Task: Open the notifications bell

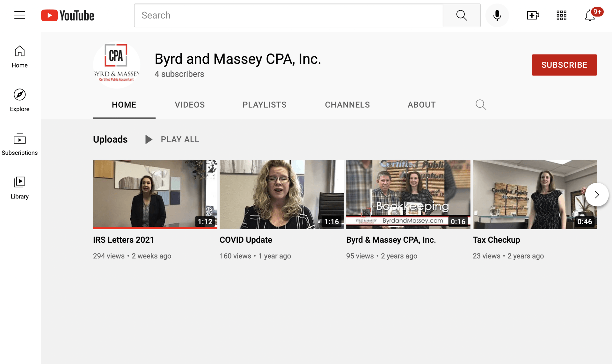Action: [590, 15]
